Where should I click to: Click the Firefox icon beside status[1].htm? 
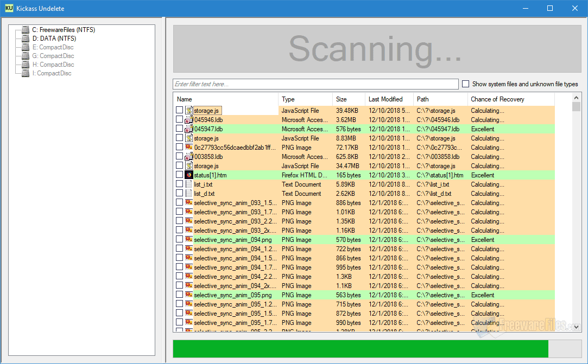(x=189, y=175)
